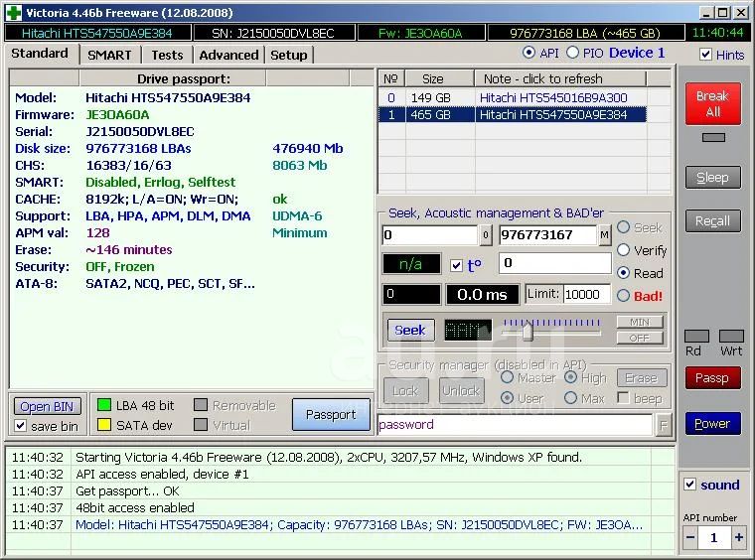Click the Lock button
This screenshot has width=755, height=560.
point(406,390)
